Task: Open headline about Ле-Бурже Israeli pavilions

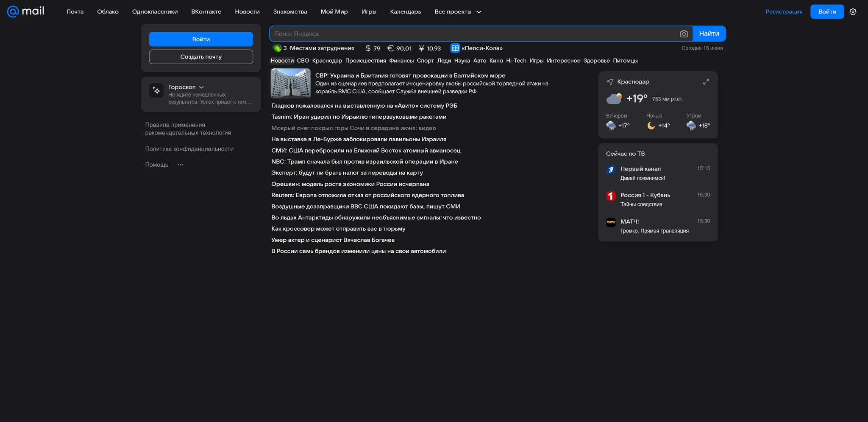Action: (x=359, y=139)
